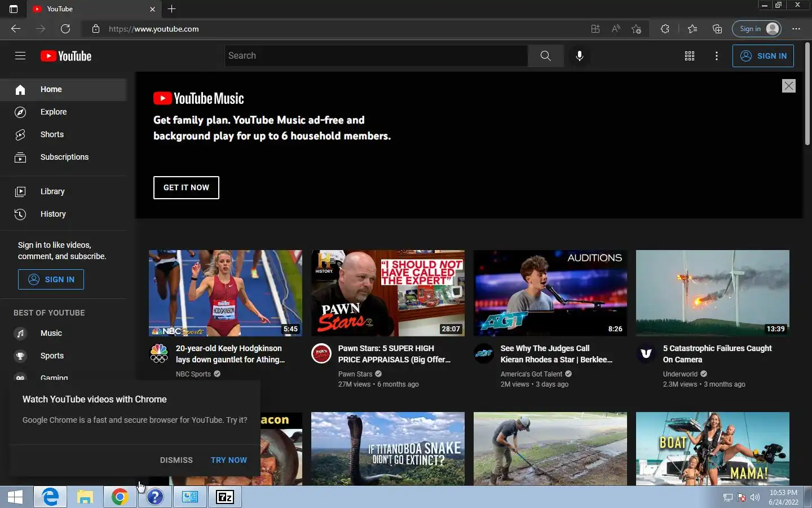Click 'See Why The Judges Call' video title

(x=557, y=354)
